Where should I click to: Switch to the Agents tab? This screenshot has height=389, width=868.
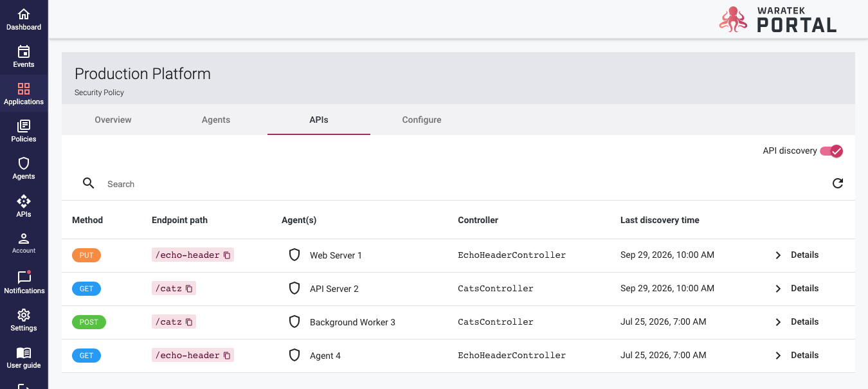[x=216, y=120]
